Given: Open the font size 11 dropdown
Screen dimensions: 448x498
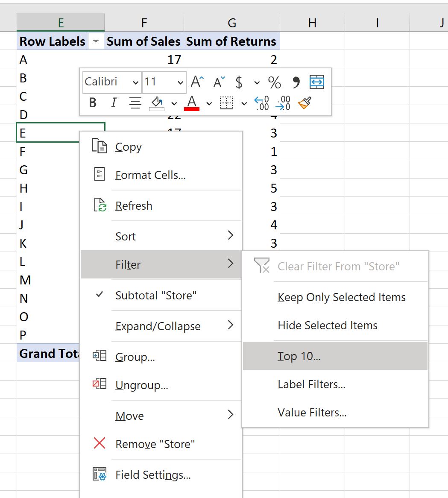Looking at the screenshot, I should 180,82.
